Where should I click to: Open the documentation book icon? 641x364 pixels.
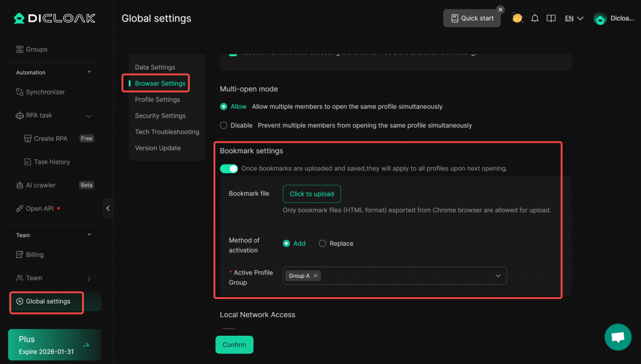pos(551,19)
